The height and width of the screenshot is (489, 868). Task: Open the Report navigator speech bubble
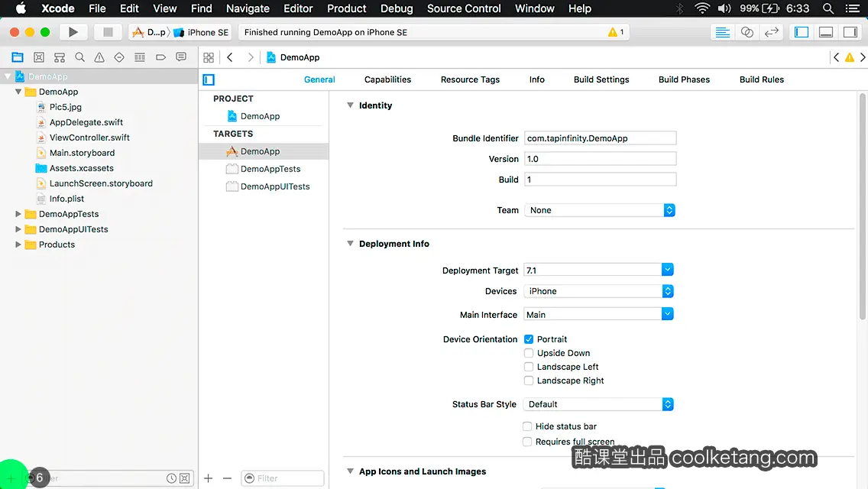point(181,57)
